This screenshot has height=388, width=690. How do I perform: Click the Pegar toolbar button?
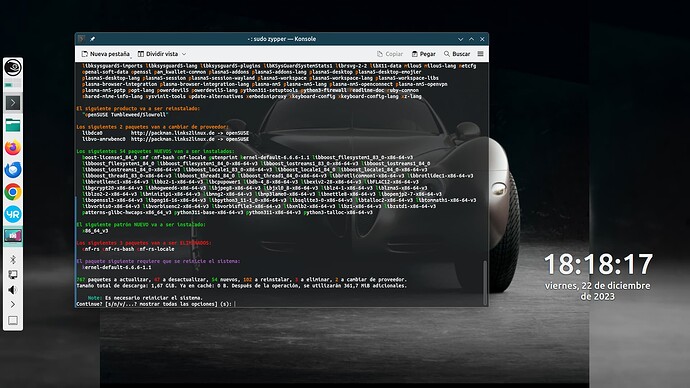point(423,54)
